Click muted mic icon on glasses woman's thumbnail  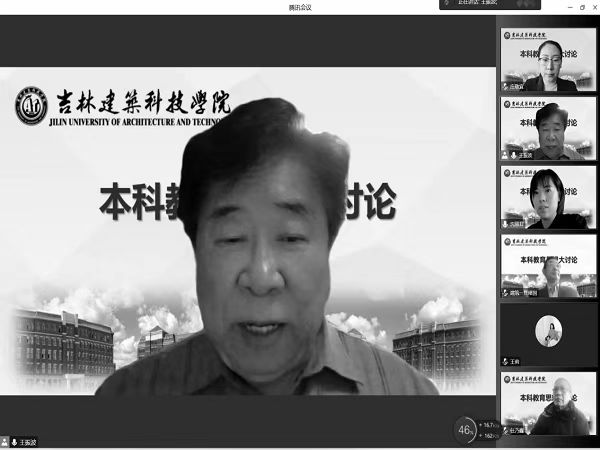[506, 87]
